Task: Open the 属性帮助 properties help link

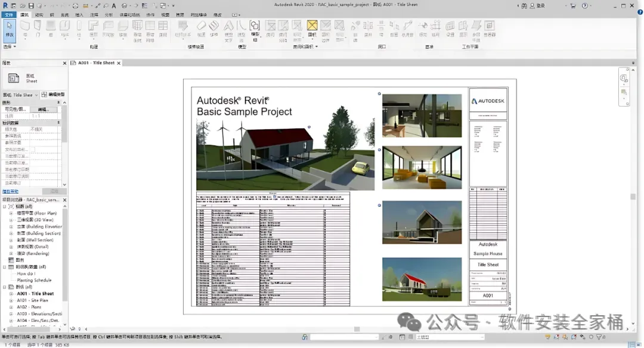Action: point(10,192)
